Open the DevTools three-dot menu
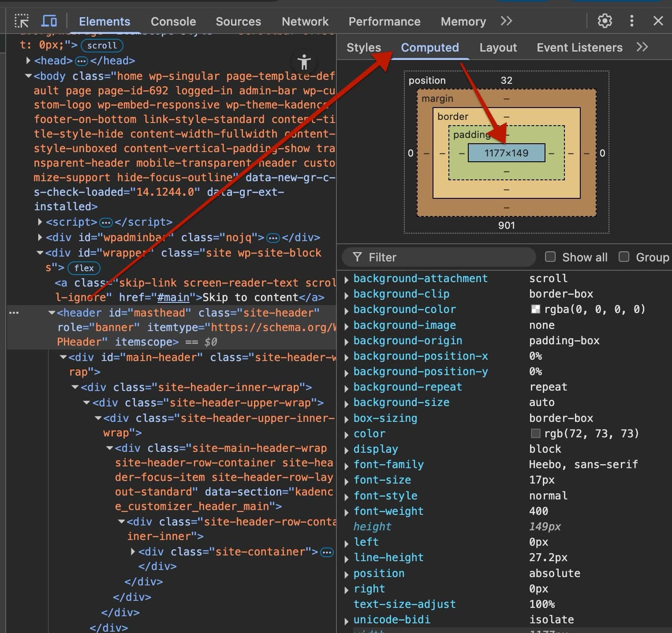Screen dimensions: 672x633 click(631, 21)
